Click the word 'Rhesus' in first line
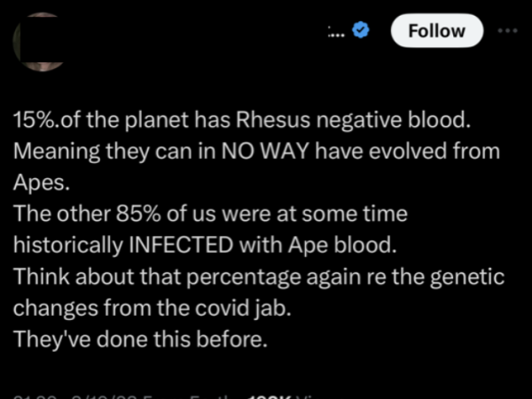This screenshot has width=532, height=399. pos(273,120)
